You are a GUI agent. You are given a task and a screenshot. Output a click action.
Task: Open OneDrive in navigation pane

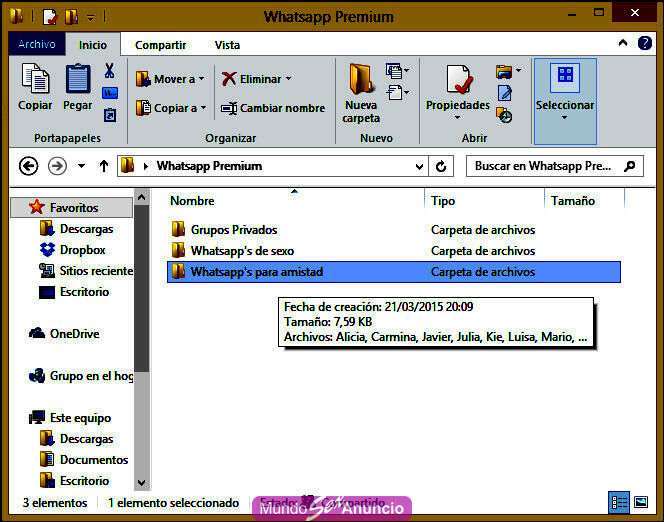pos(64,334)
